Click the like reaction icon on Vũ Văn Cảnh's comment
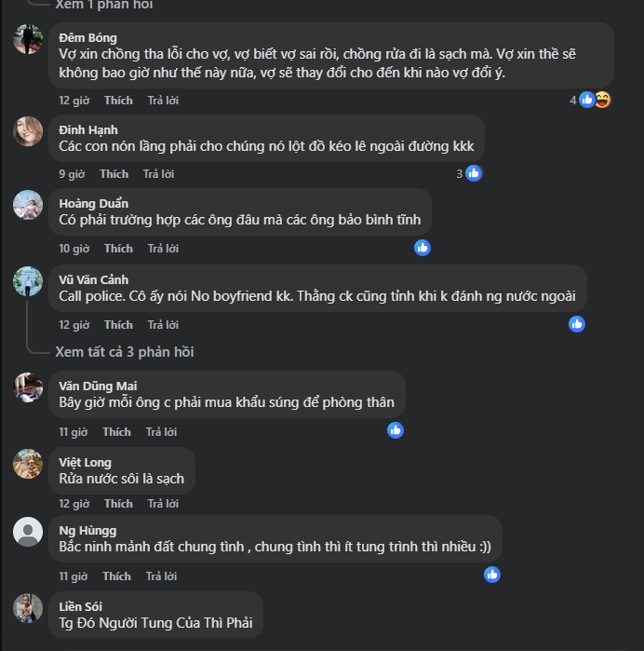This screenshot has width=644, height=651. click(577, 324)
